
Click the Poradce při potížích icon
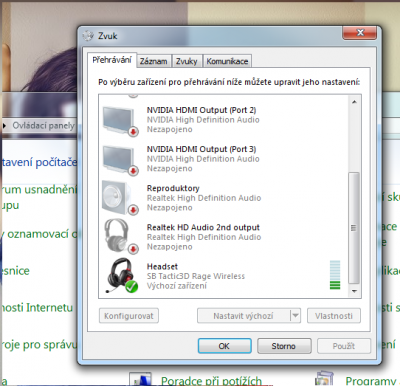[141, 380]
